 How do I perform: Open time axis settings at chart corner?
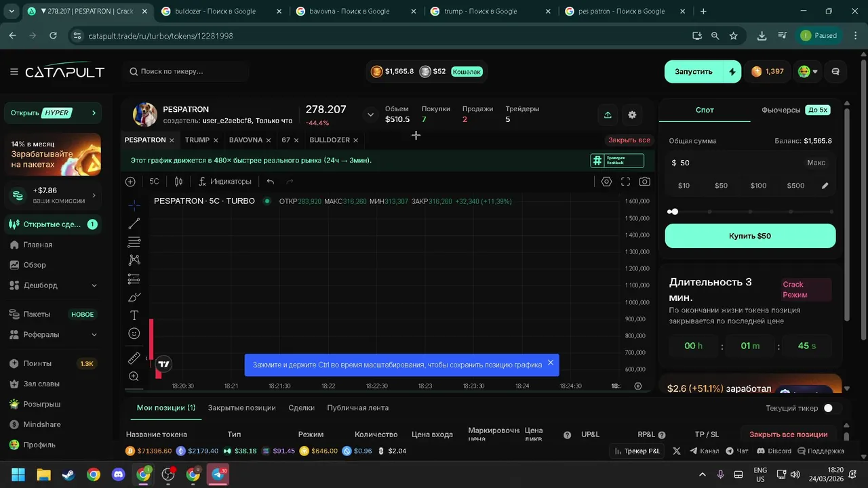tap(638, 386)
